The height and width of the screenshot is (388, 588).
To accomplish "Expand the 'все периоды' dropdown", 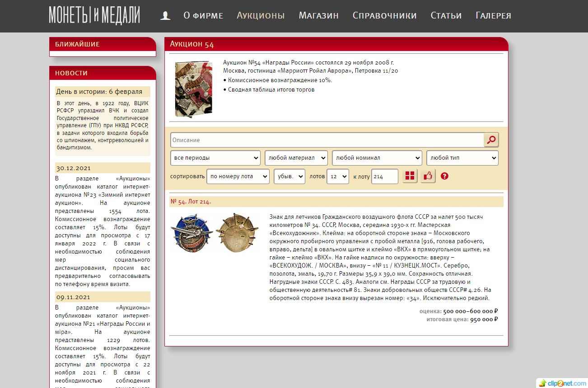I will point(215,158).
